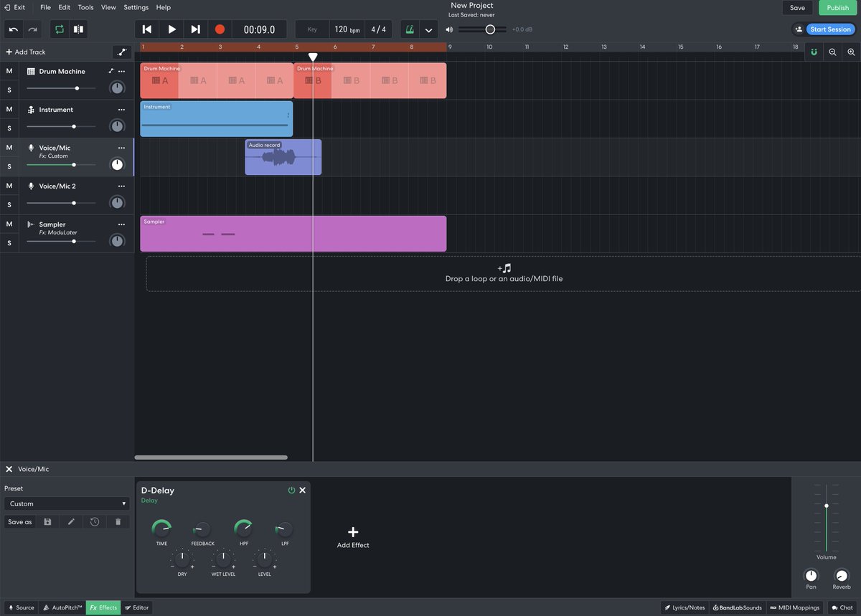861x616 pixels.
Task: Click the split editor view icon in top toolbar
Action: pos(78,29)
